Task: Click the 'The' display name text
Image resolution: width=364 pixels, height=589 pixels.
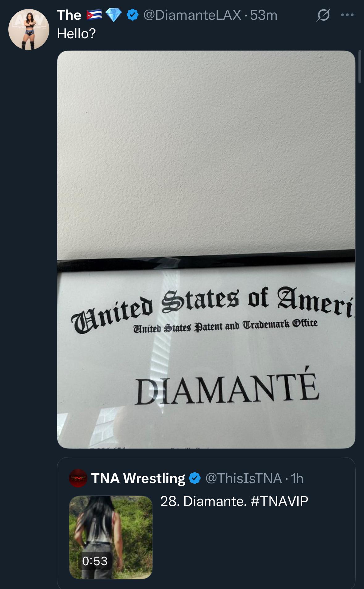Action: click(x=69, y=15)
